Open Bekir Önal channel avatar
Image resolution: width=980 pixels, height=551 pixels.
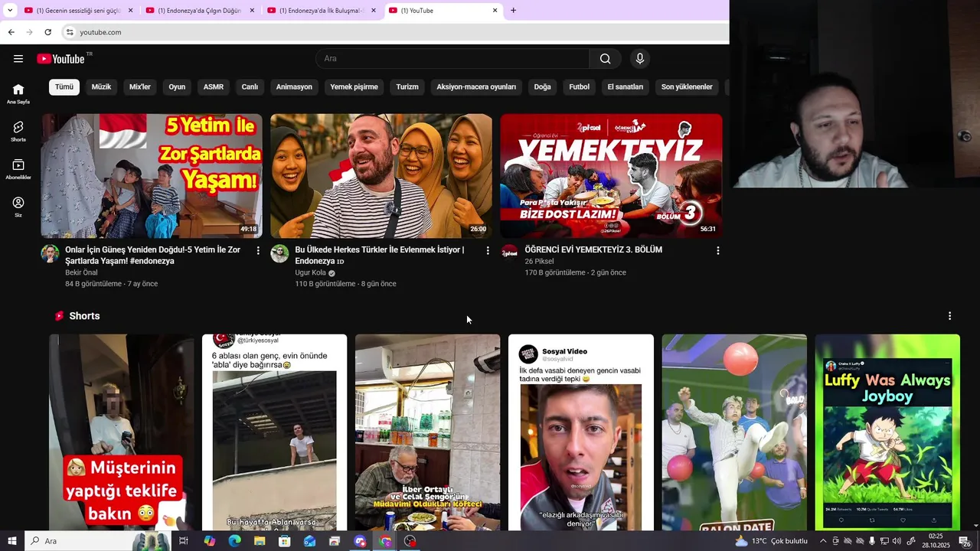click(50, 254)
